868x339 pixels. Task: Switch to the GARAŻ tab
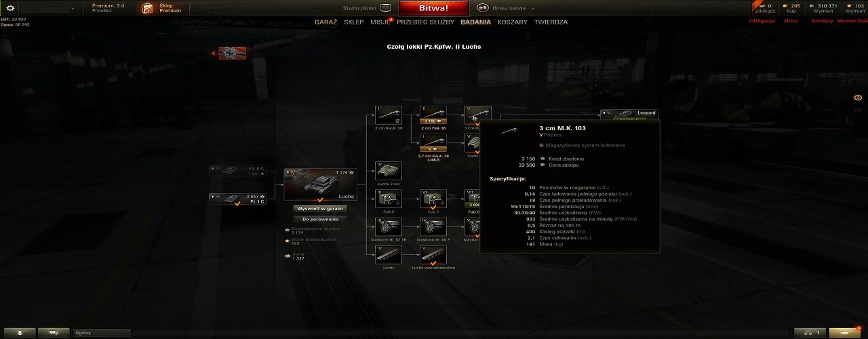(x=325, y=22)
